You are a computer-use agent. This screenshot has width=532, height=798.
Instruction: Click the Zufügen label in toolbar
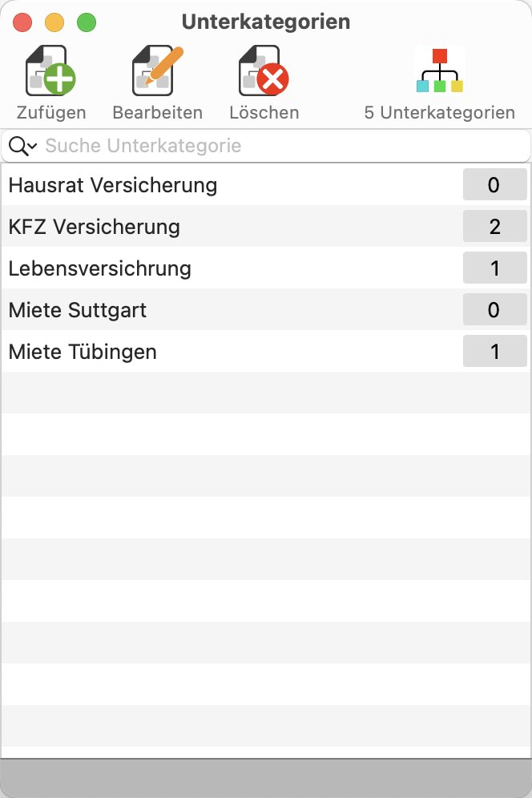point(51,112)
